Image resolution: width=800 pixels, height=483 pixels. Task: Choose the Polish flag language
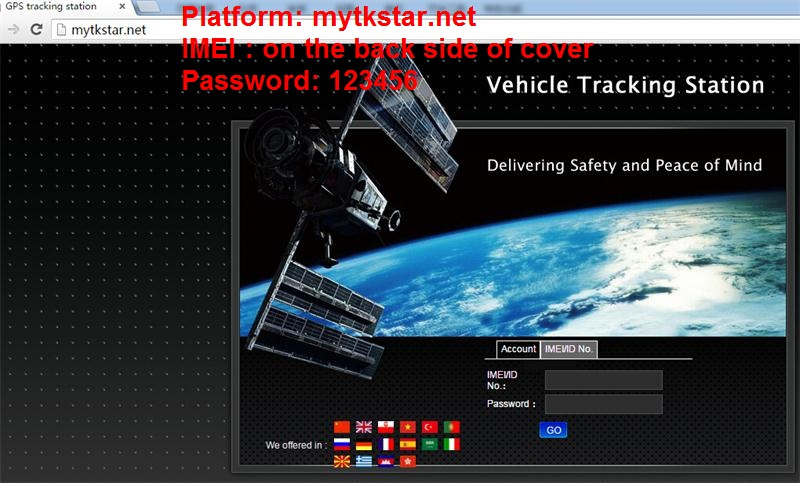[386, 427]
